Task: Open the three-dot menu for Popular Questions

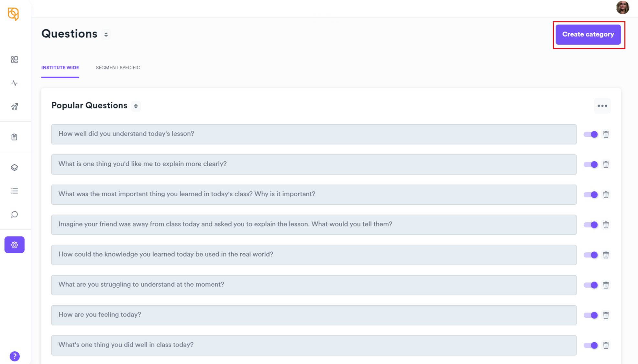Action: (602, 106)
